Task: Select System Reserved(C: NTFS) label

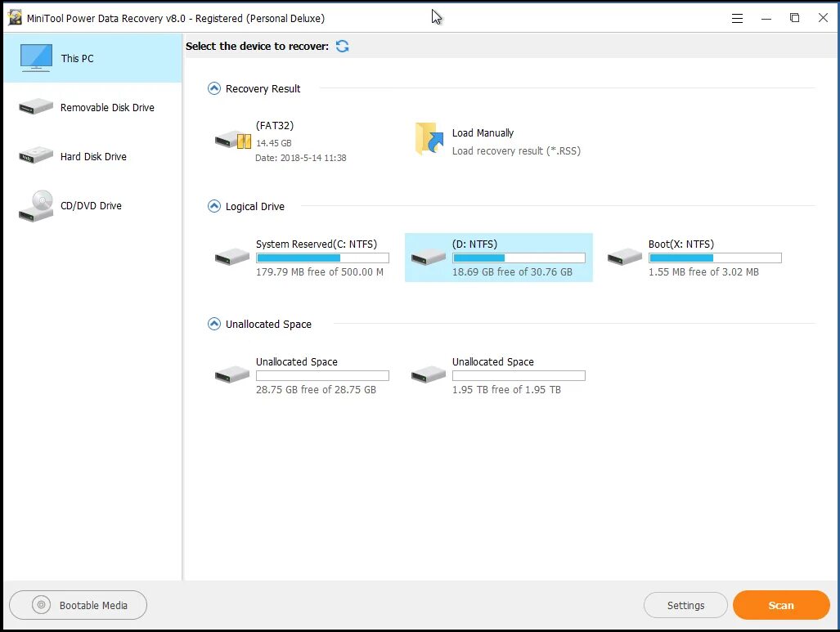Action: [x=317, y=244]
